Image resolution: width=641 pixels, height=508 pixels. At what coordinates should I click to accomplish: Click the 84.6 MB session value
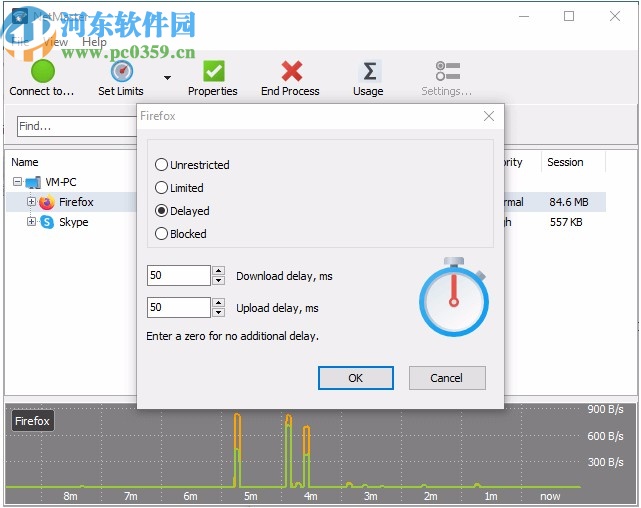[569, 202]
